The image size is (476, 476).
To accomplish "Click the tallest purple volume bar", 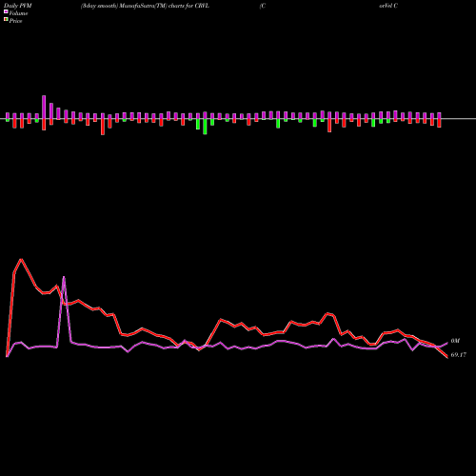I will click(x=44, y=107).
